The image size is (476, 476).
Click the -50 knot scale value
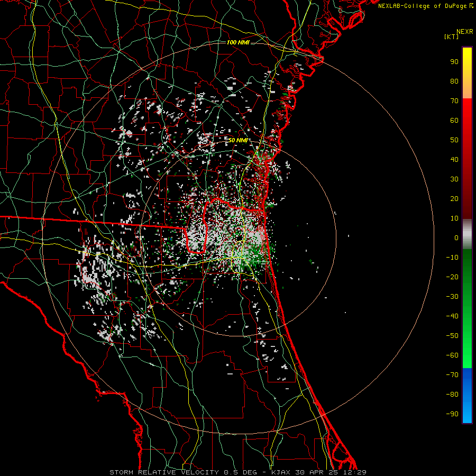[x=452, y=336]
